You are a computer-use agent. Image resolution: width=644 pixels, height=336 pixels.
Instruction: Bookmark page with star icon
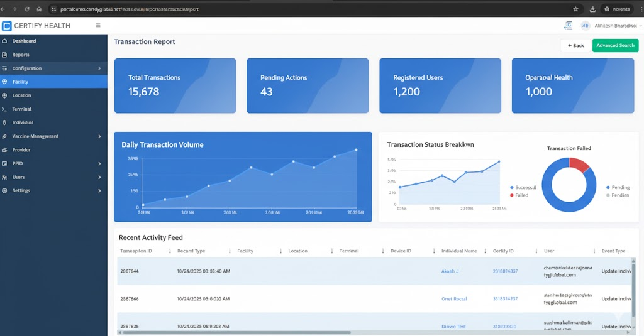(575, 9)
